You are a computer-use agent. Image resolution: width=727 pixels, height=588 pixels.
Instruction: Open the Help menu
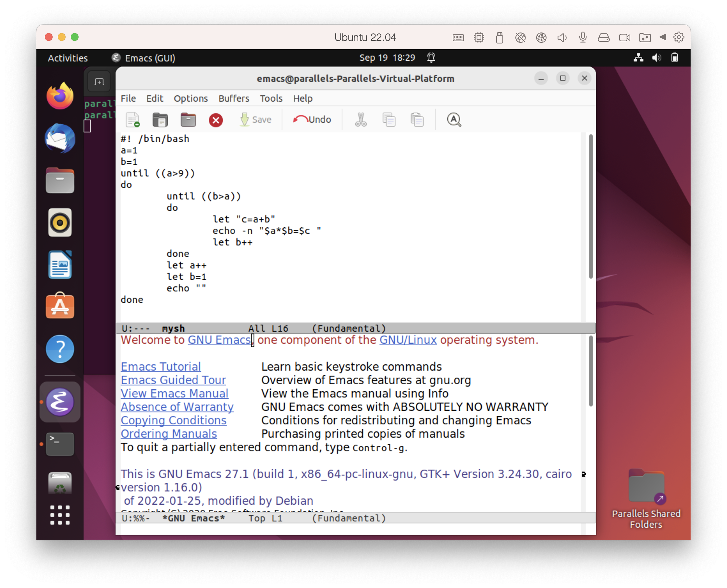(x=302, y=98)
